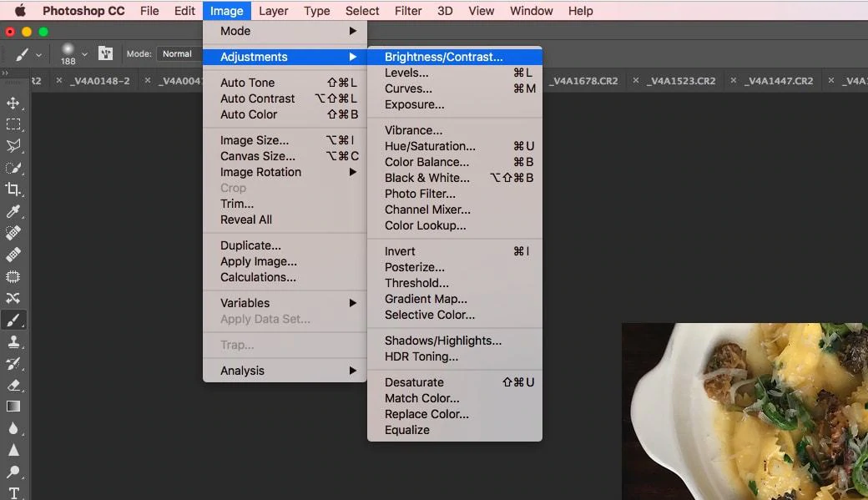Select the Blur droplet tool
Viewport: 868px width, 500px height.
coord(13,428)
